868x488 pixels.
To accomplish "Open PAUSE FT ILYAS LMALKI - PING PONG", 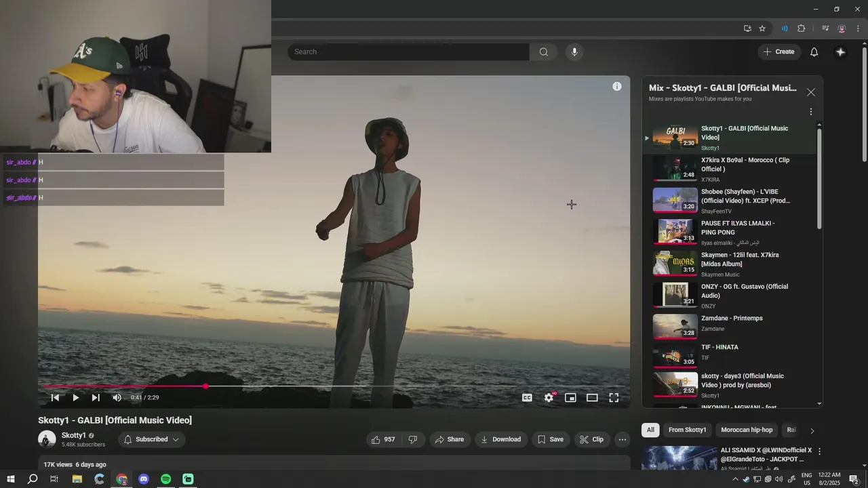I will pos(730,232).
